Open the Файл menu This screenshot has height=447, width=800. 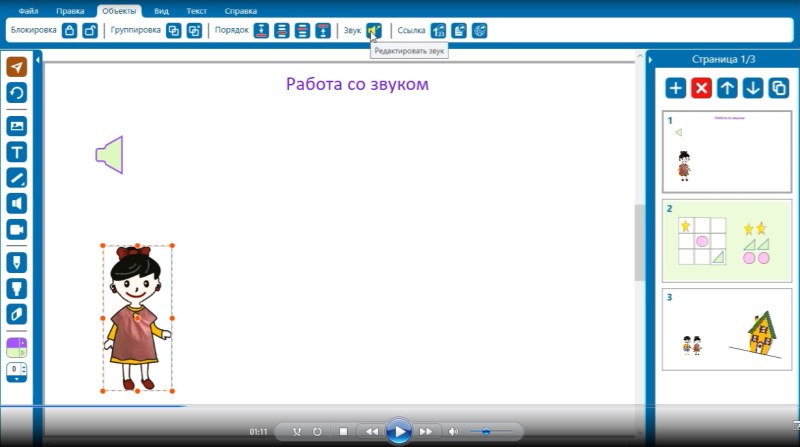tap(28, 11)
